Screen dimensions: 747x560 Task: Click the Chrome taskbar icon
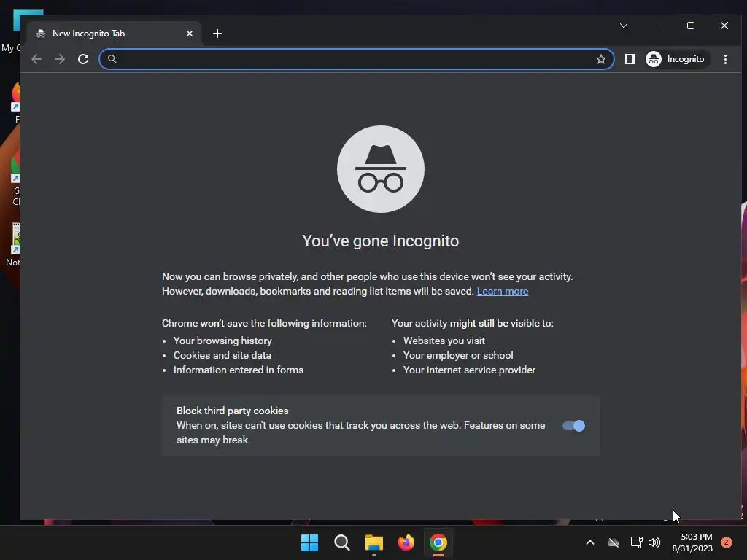point(438,542)
